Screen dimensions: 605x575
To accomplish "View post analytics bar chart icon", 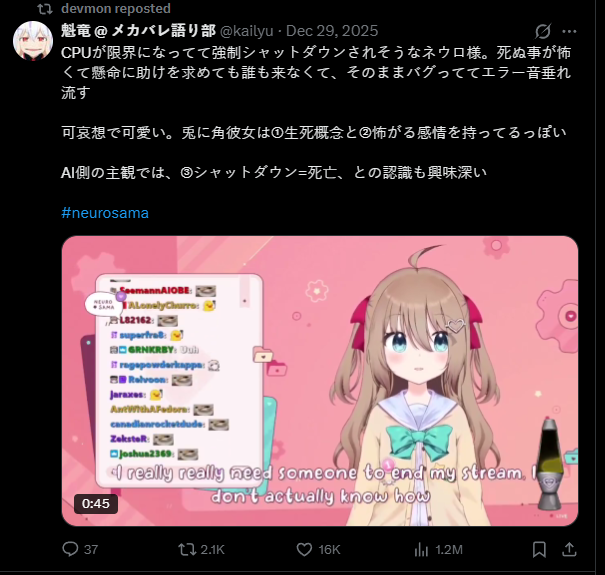I will pos(421,550).
